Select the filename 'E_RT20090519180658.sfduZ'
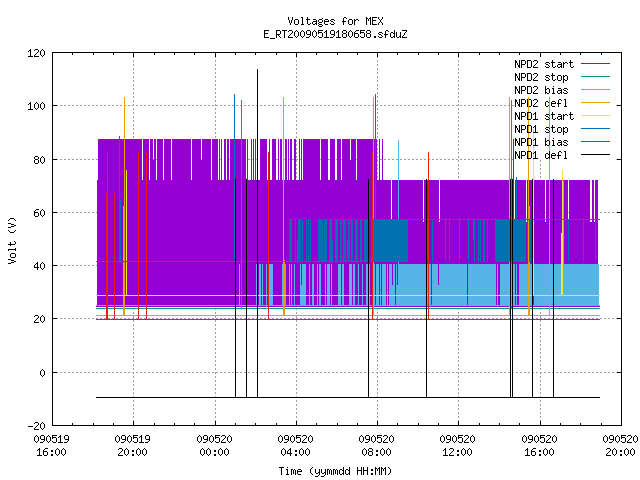Viewport: 640px width, 480px height. pos(335,34)
